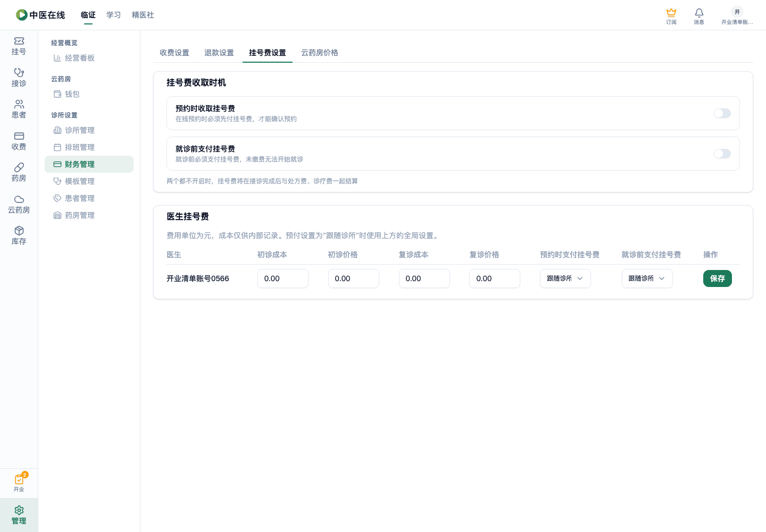Click the green 保存 button
Viewport: 766px width, 532px height.
coord(717,278)
